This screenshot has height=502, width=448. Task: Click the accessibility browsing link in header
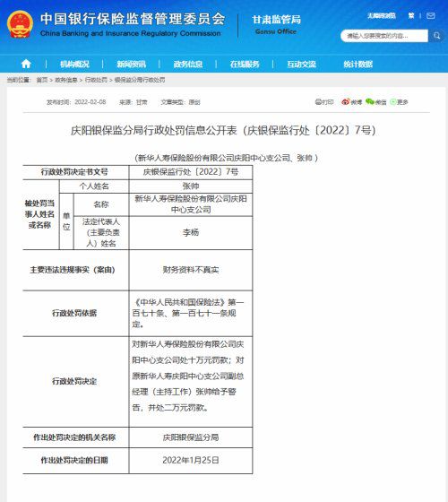coord(382,16)
